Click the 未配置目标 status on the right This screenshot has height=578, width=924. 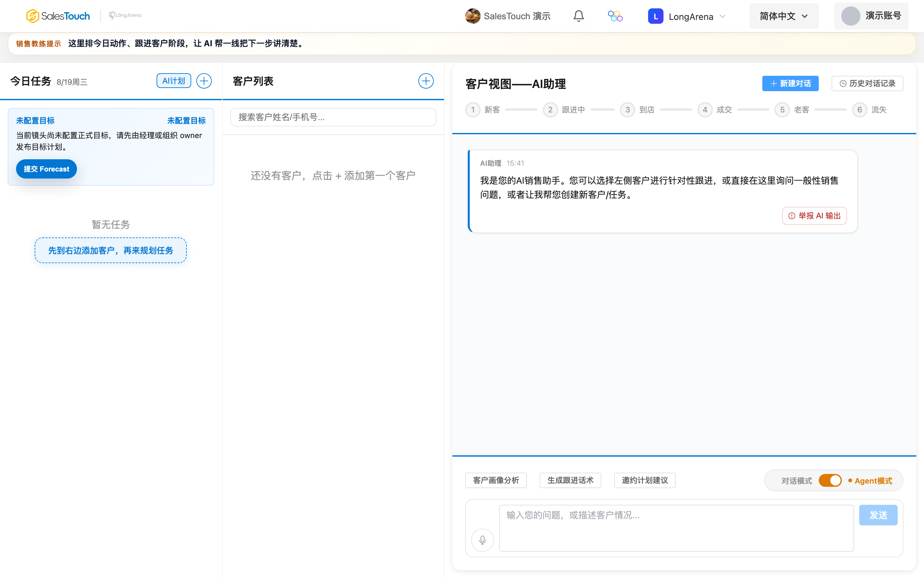186,121
